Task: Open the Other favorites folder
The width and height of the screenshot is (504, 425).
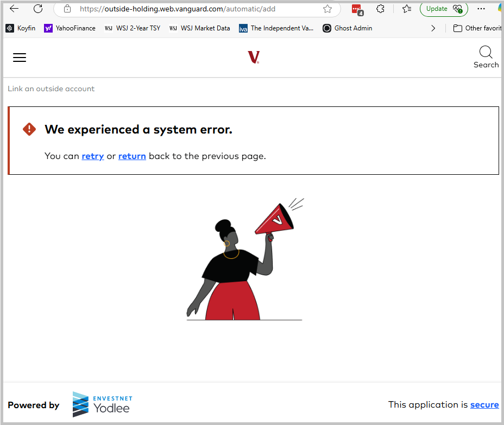Action: pyautogui.click(x=477, y=28)
